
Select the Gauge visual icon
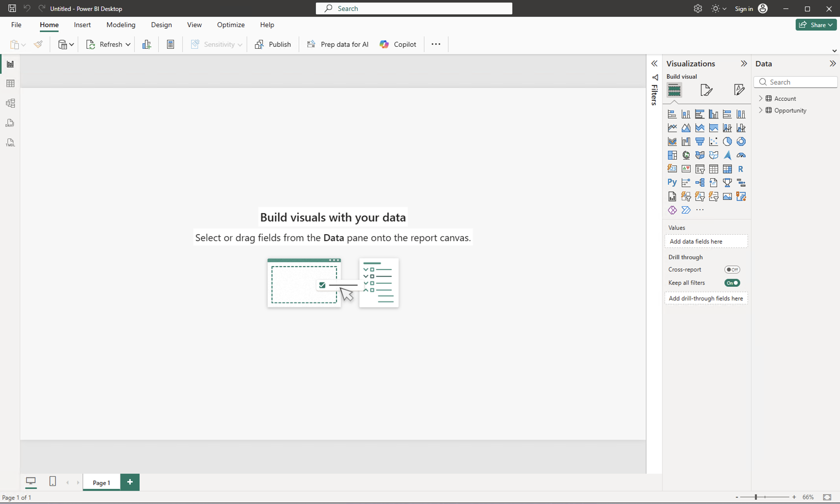point(741,155)
